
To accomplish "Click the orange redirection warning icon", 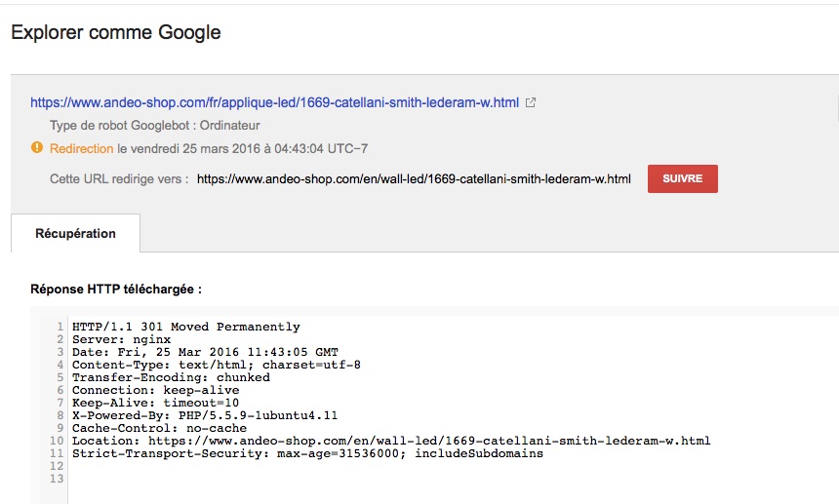I will 37,148.
